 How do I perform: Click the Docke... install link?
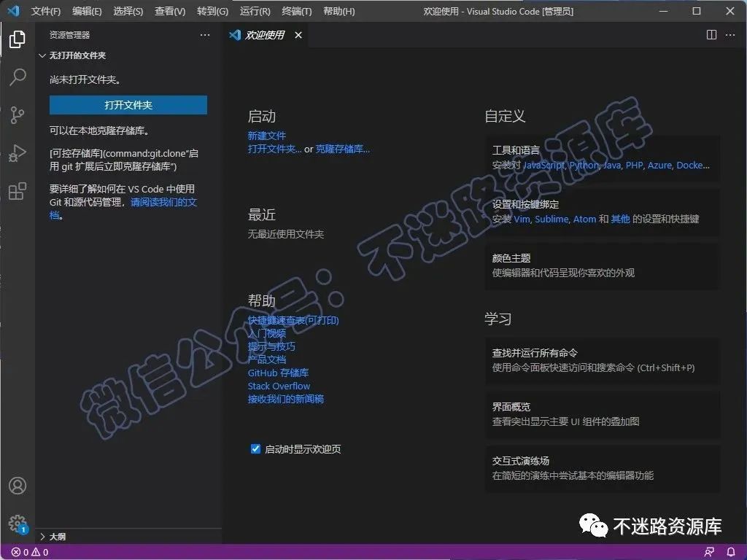(693, 166)
